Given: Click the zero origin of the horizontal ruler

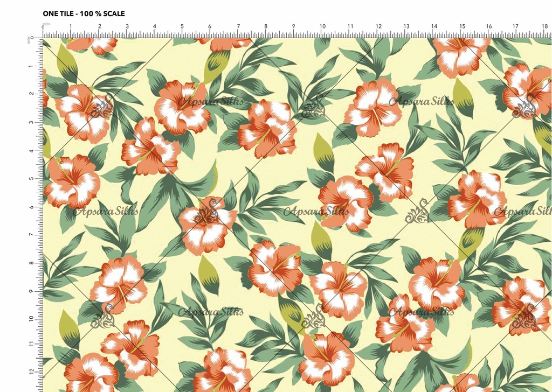Looking at the screenshot, I should click(x=43, y=26).
